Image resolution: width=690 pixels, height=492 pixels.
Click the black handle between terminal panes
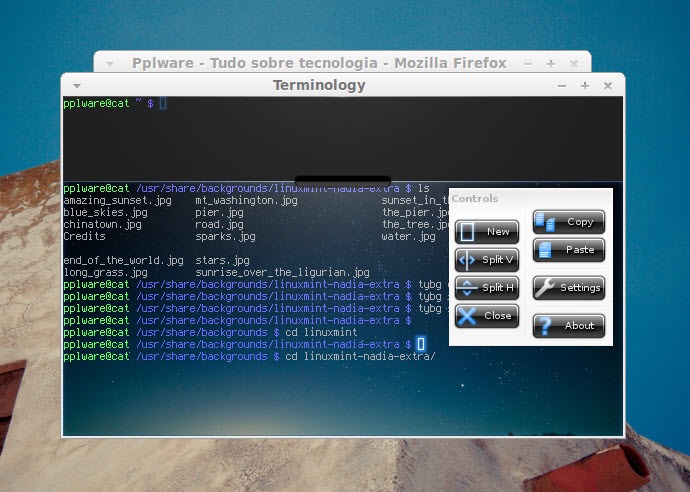pos(342,180)
